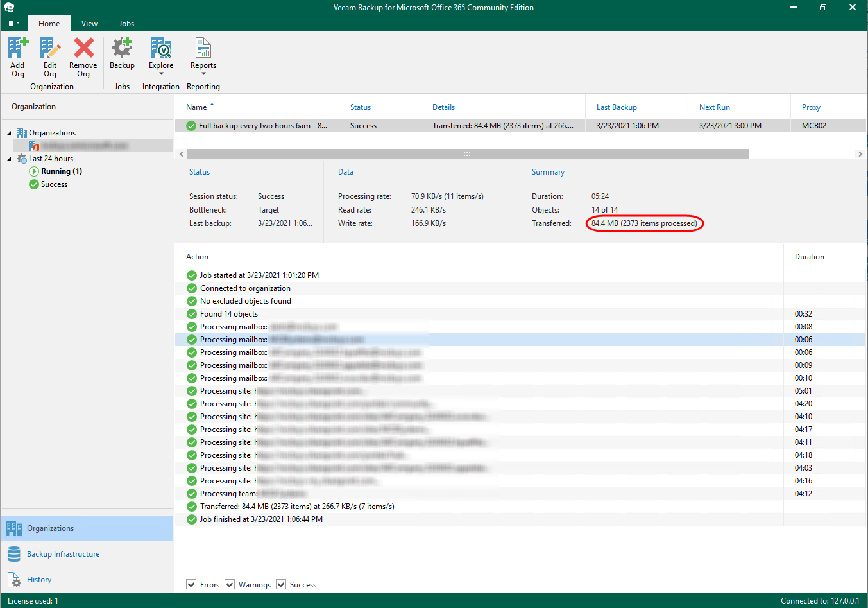
Task: Click check icon next to Found 14 objects
Action: 192,314
